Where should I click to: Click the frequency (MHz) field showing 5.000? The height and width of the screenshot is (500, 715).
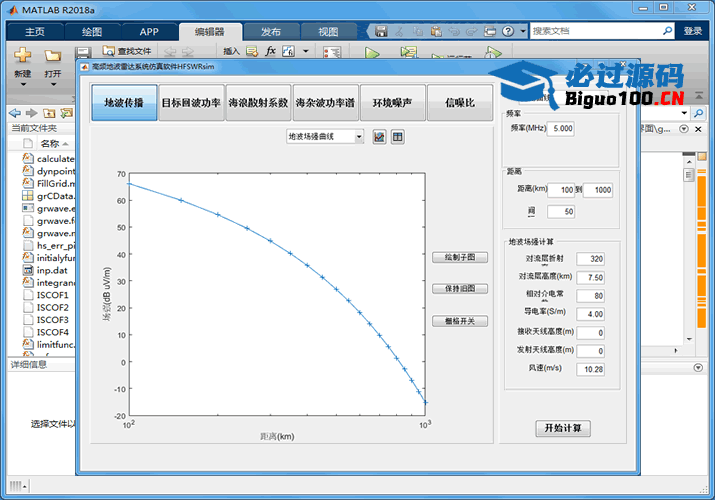click(x=561, y=129)
